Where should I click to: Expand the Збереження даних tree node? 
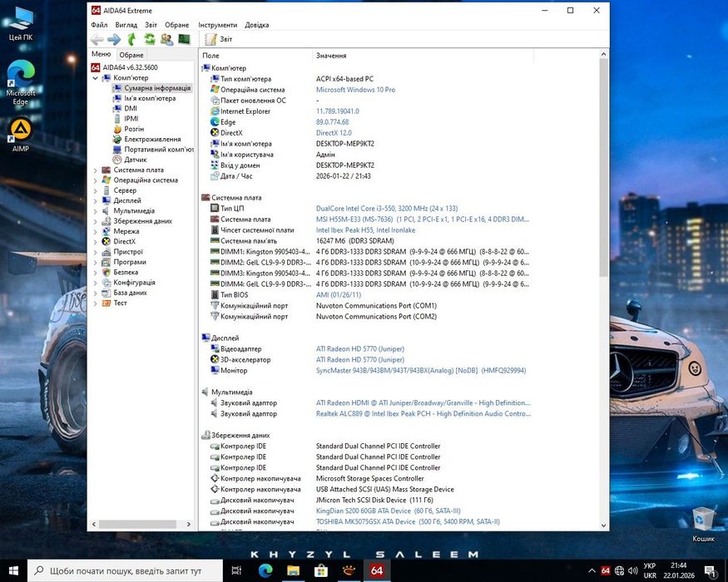tap(95, 221)
